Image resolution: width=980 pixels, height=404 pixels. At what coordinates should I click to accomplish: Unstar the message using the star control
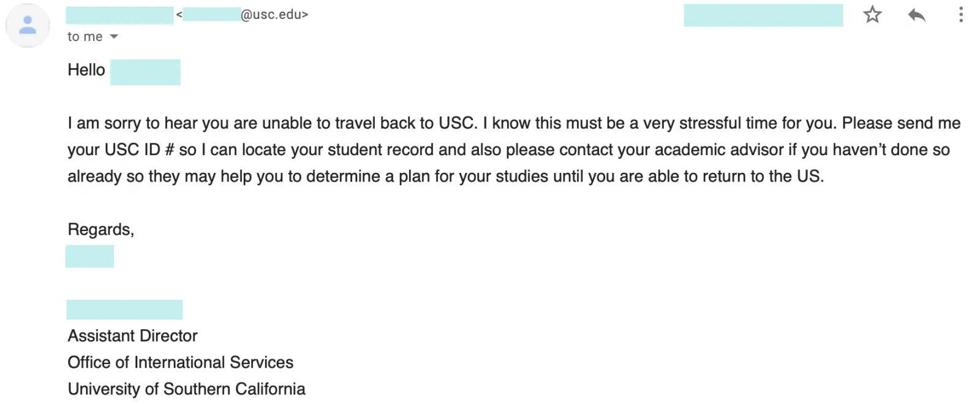click(x=872, y=15)
